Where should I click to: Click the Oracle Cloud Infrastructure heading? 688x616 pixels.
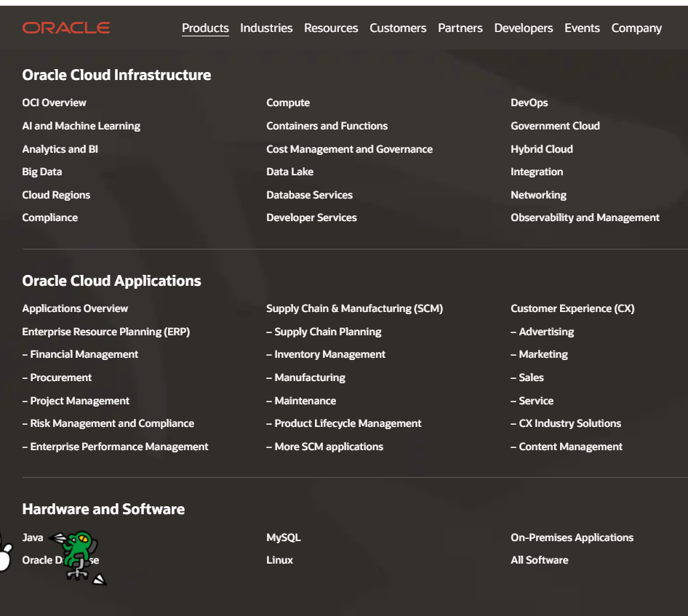[x=116, y=75]
